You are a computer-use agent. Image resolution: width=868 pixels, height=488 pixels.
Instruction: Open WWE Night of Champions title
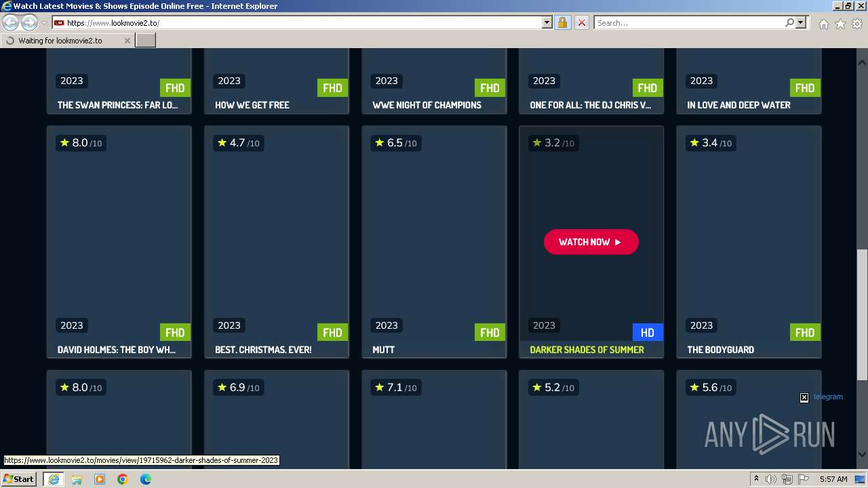[x=427, y=105]
